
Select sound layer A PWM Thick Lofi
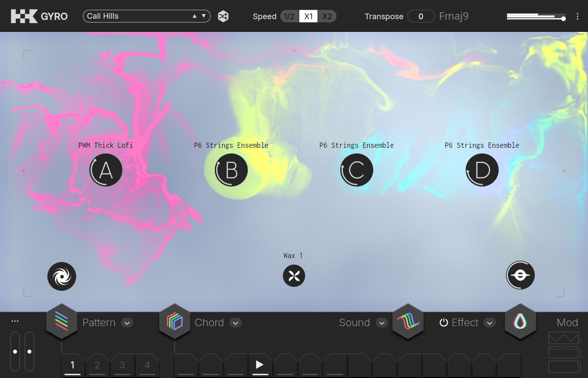point(106,170)
